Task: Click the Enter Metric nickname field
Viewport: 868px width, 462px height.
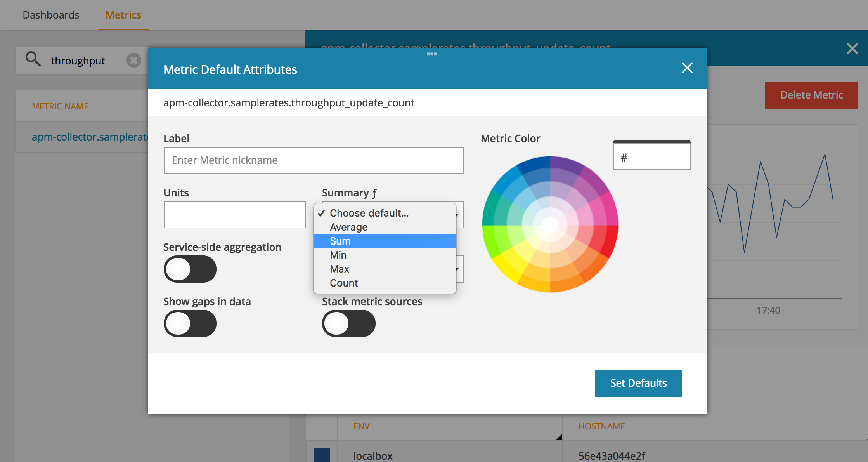Action: point(314,160)
